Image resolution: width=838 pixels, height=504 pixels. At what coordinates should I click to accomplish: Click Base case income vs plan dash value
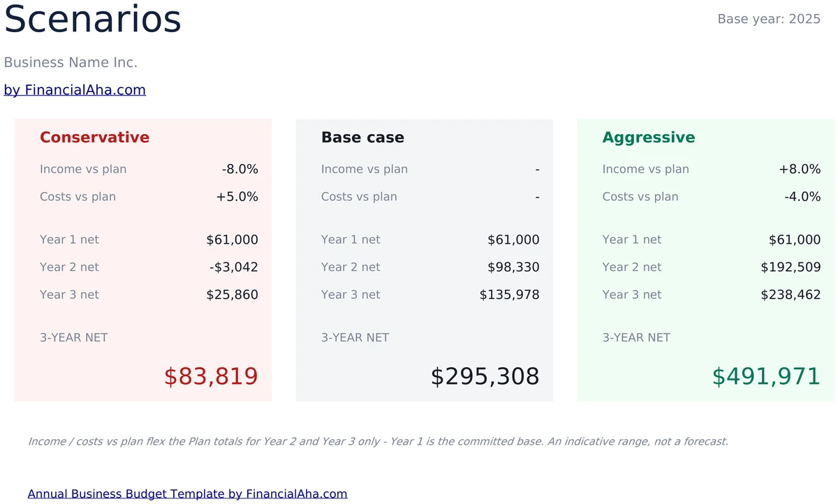(537, 170)
